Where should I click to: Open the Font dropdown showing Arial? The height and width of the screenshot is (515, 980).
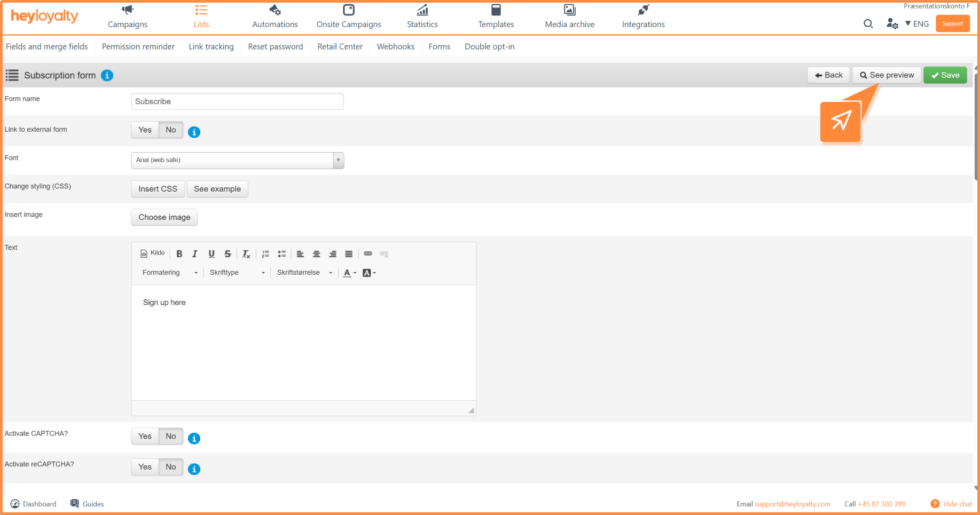point(237,160)
